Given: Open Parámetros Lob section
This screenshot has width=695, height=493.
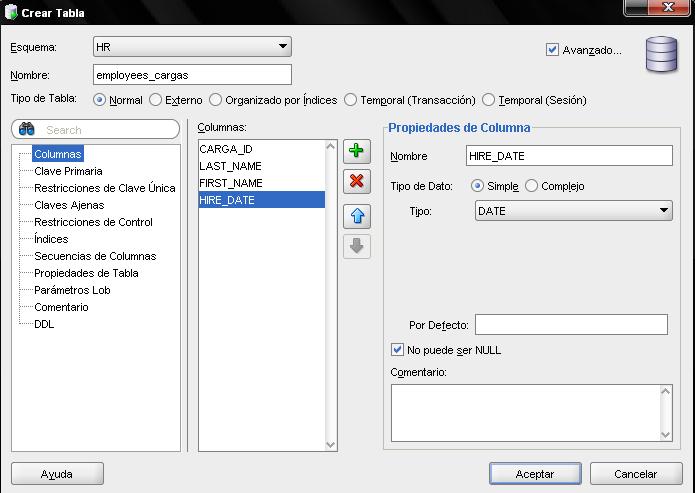Looking at the screenshot, I should tap(72, 290).
